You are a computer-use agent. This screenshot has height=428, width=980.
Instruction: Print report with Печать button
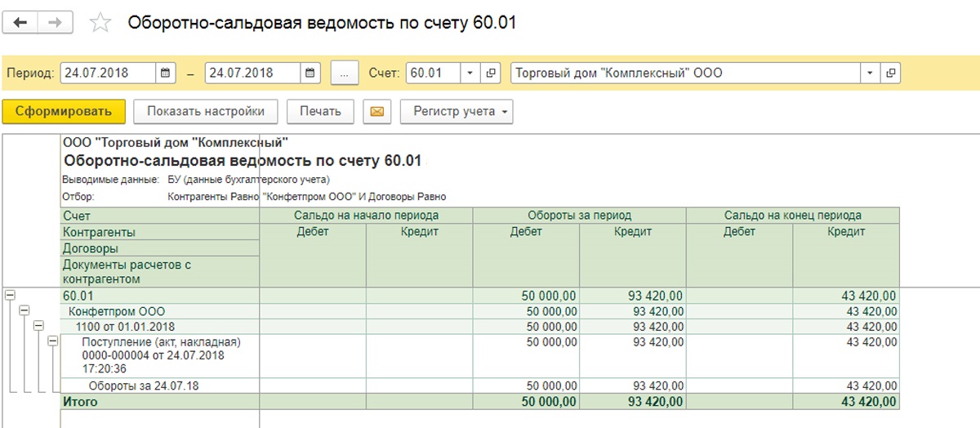320,111
